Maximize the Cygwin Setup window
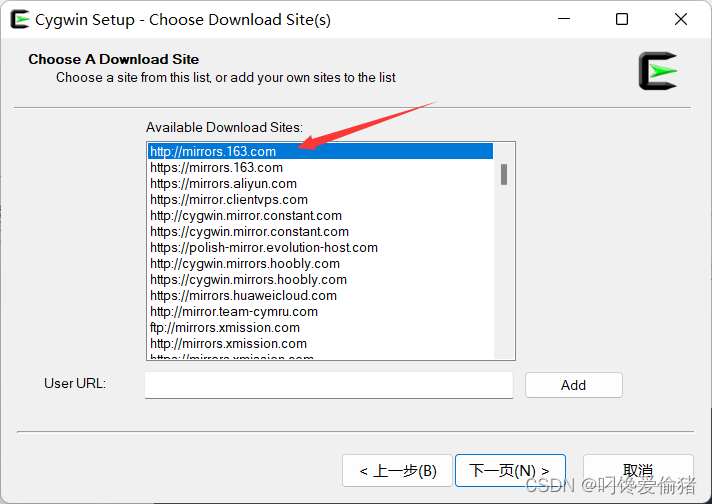This screenshot has width=712, height=504. tap(622, 19)
